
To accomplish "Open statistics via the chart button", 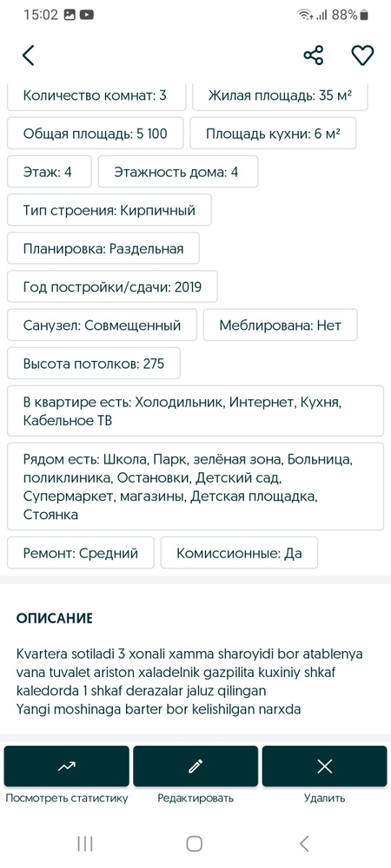I will 66,766.
